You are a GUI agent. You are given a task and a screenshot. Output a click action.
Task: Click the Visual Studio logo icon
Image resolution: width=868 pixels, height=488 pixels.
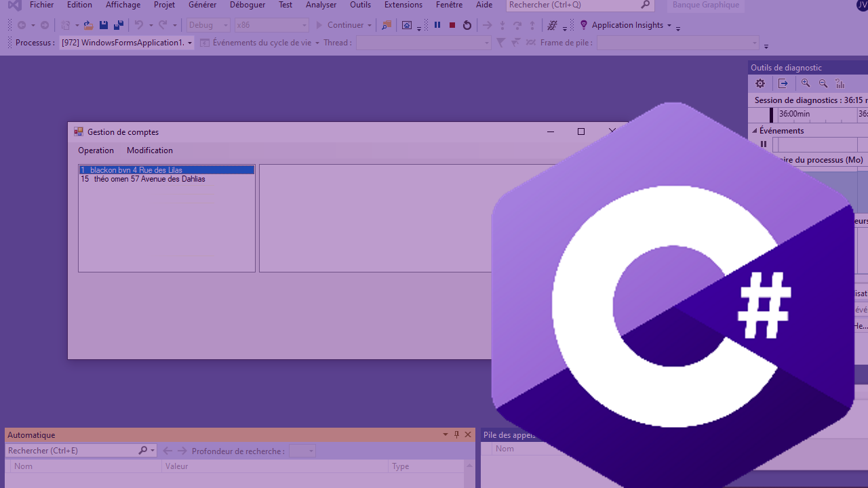tap(14, 5)
